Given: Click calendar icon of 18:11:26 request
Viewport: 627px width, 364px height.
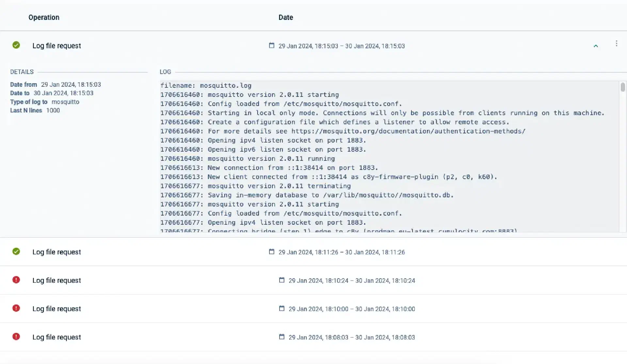Looking at the screenshot, I should point(271,251).
